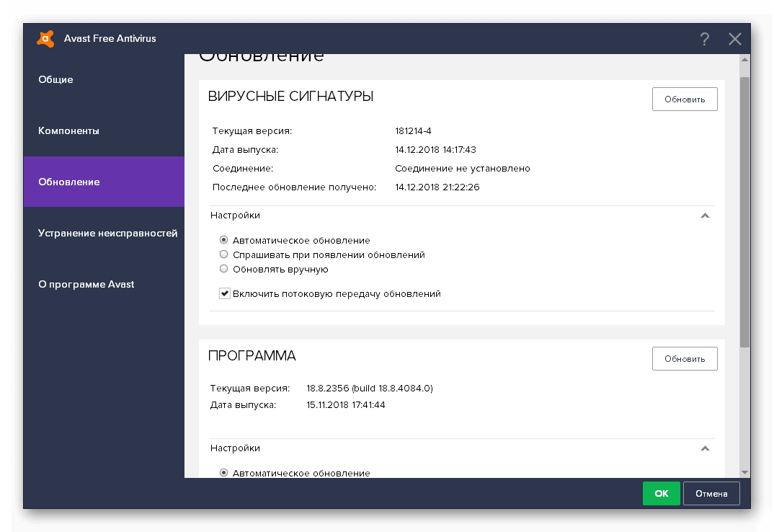The height and width of the screenshot is (532, 774).
Task: Open the Общие settings tab
Action: (56, 79)
